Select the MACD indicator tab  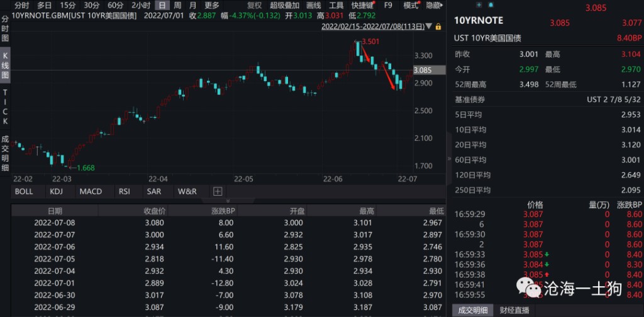point(91,191)
